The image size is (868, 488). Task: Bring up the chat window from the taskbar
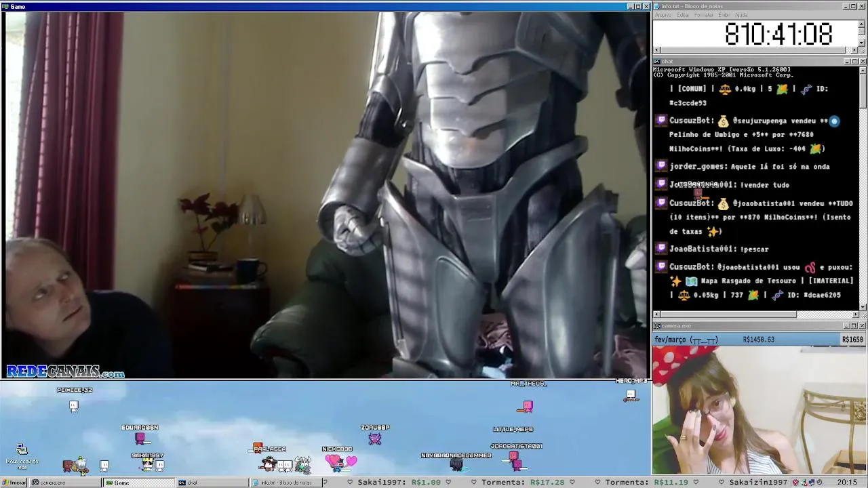(x=212, y=483)
